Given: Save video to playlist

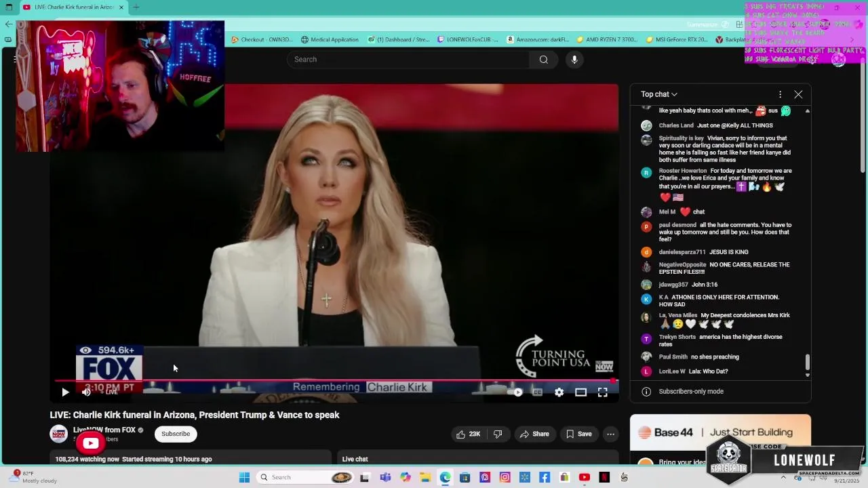Looking at the screenshot, I should pyautogui.click(x=579, y=434).
